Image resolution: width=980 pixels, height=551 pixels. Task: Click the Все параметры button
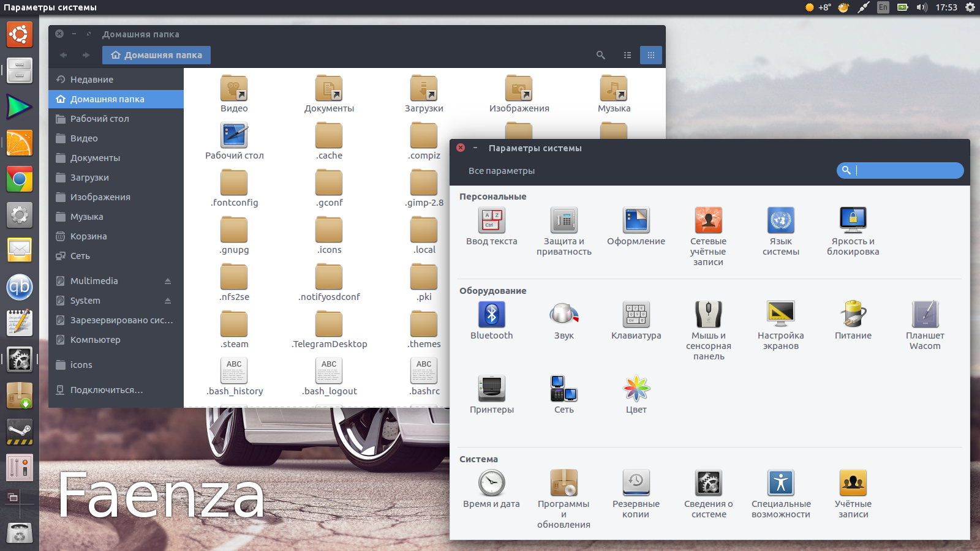[502, 171]
